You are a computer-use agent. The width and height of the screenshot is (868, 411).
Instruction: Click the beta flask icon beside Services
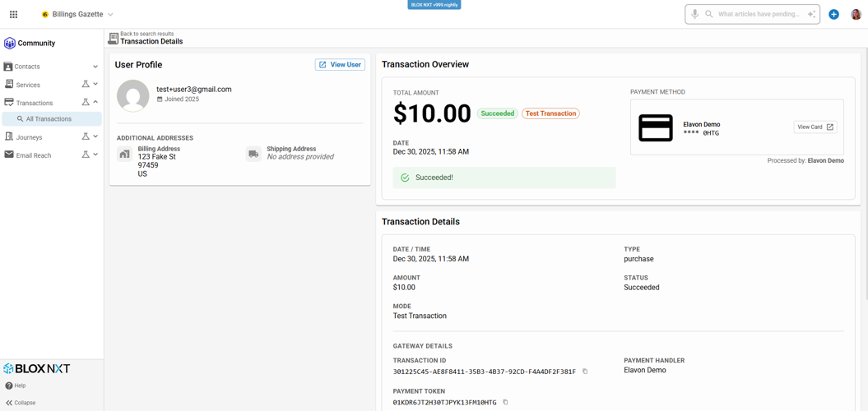[86, 84]
